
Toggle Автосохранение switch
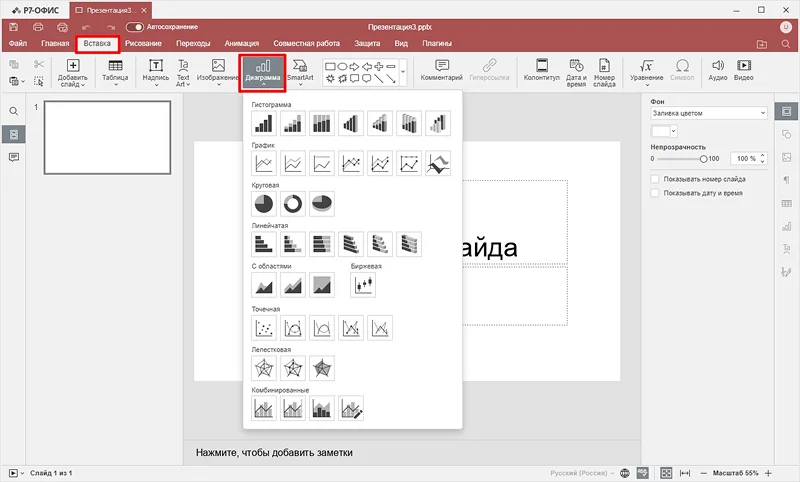tap(135, 27)
